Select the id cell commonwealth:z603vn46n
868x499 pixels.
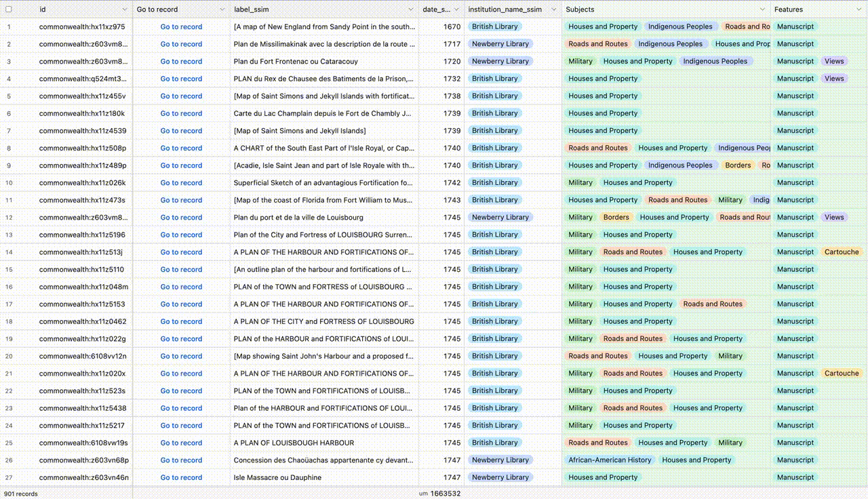pos(83,477)
